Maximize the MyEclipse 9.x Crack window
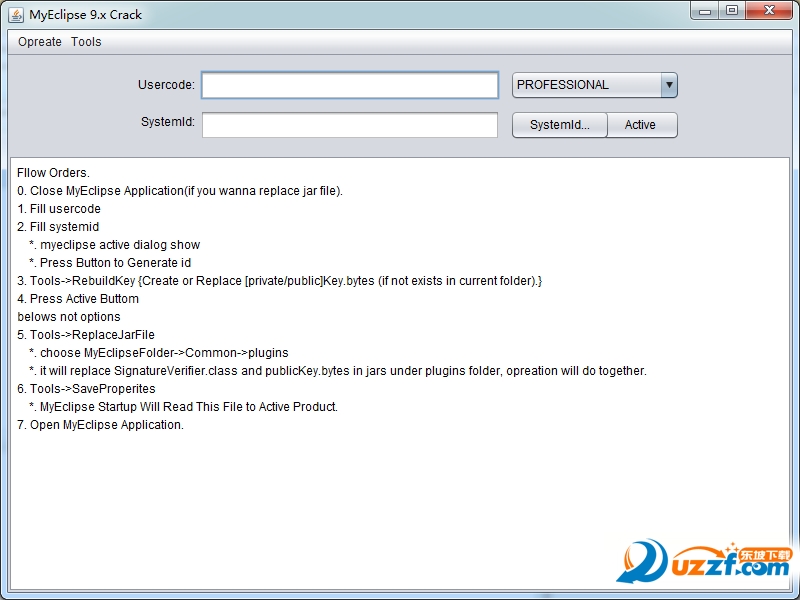Image resolution: width=800 pixels, height=600 pixels. pos(732,11)
